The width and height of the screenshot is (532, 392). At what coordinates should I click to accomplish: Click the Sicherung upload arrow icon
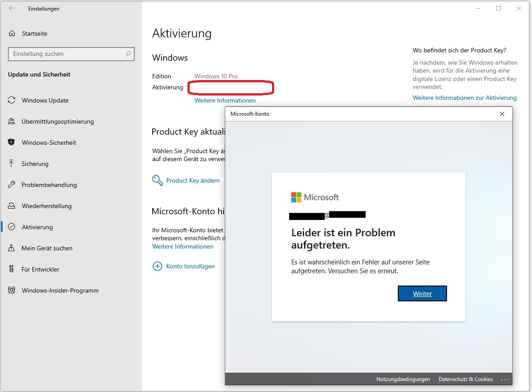(x=12, y=164)
